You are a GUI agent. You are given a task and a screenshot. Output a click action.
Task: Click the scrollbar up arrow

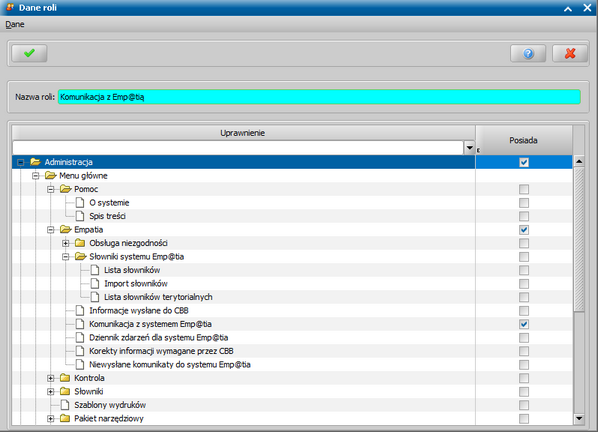(579, 161)
